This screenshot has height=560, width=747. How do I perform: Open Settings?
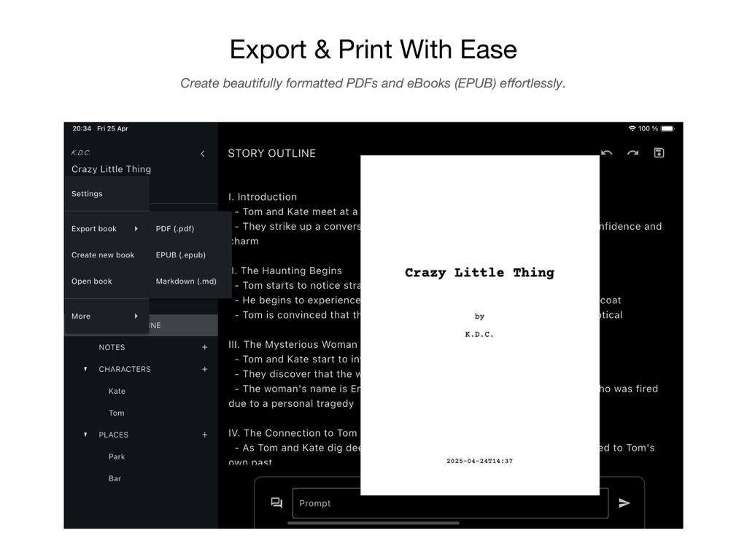87,193
